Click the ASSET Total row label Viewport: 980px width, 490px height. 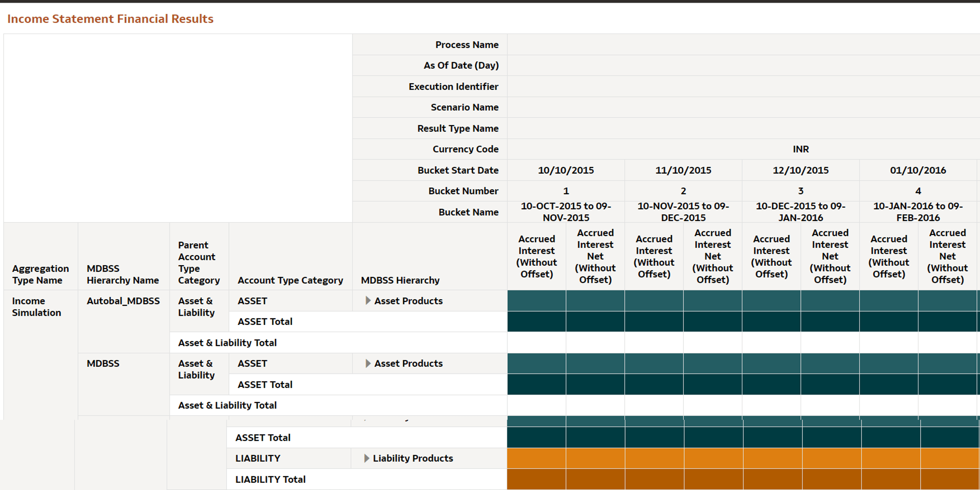tap(265, 322)
